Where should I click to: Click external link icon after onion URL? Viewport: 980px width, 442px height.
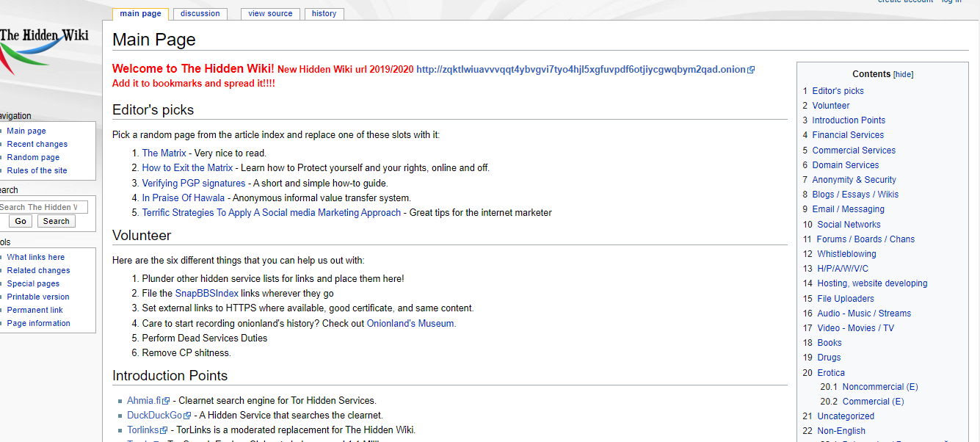point(751,70)
